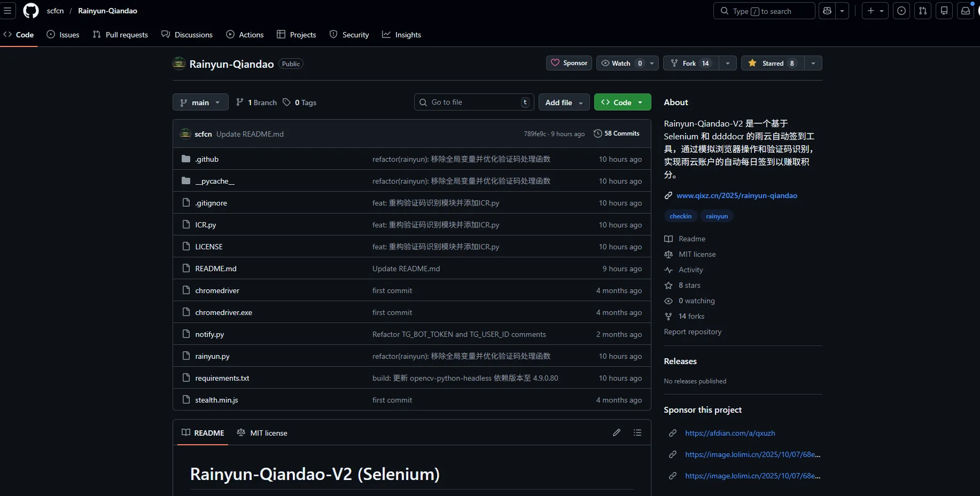Viewport: 980px width, 496px height.
Task: Click the Sponsor button
Action: pyautogui.click(x=569, y=63)
